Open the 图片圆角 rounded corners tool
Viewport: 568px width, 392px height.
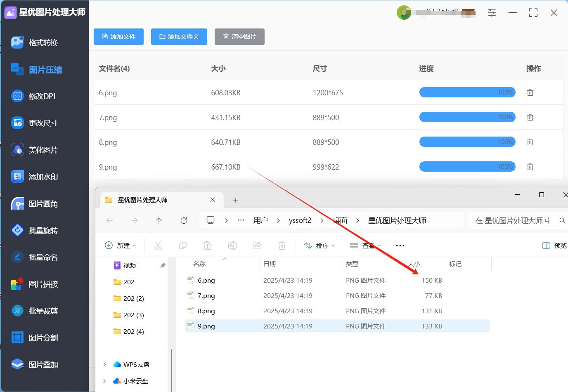35,203
